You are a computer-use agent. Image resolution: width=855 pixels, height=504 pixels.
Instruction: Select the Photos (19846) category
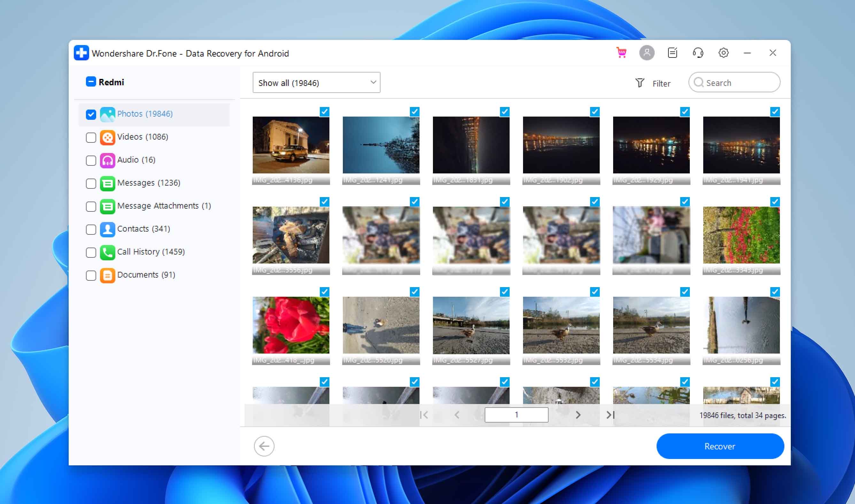[154, 114]
